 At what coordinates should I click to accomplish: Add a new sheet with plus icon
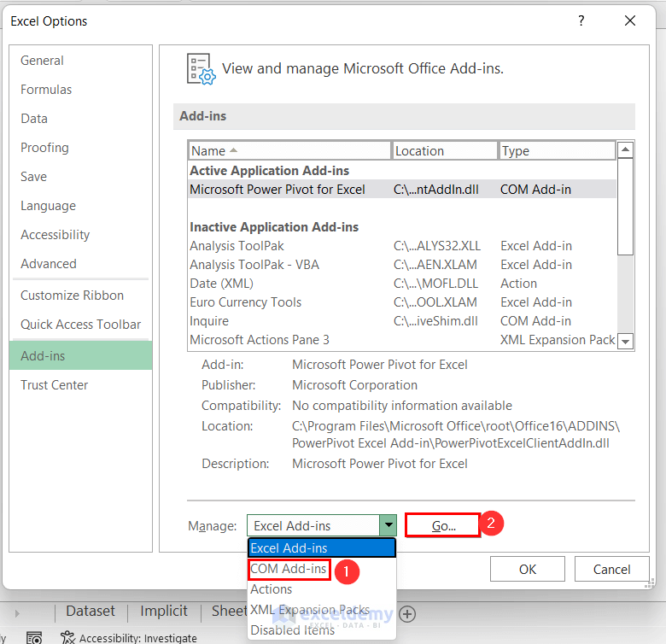pyautogui.click(x=407, y=614)
